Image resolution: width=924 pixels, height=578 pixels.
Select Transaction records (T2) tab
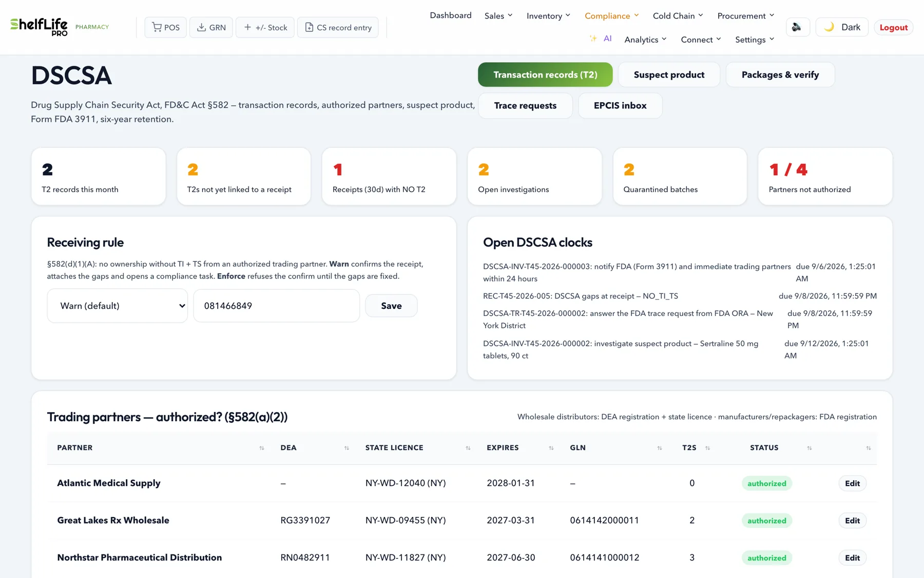pos(545,75)
